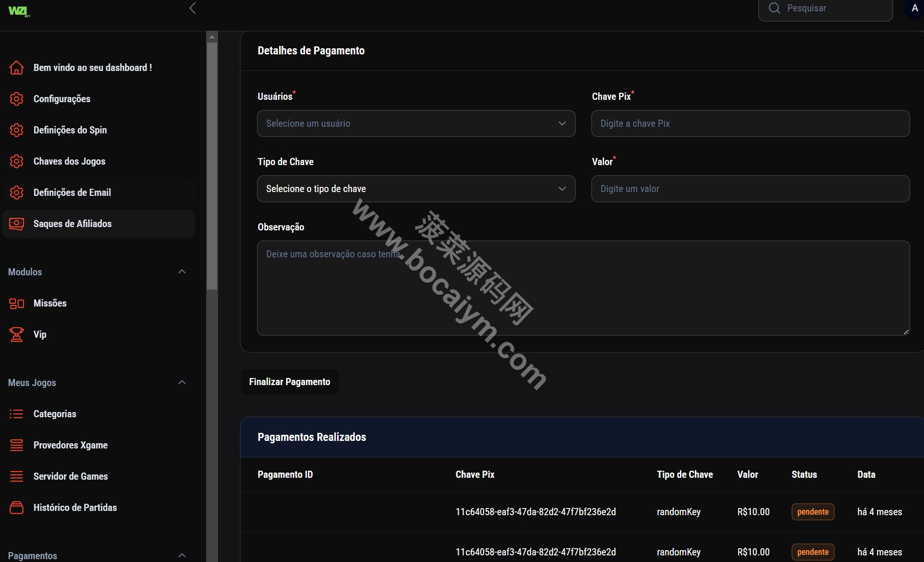Click the Servidor de Games icon
The width and height of the screenshot is (924, 562).
point(17,476)
